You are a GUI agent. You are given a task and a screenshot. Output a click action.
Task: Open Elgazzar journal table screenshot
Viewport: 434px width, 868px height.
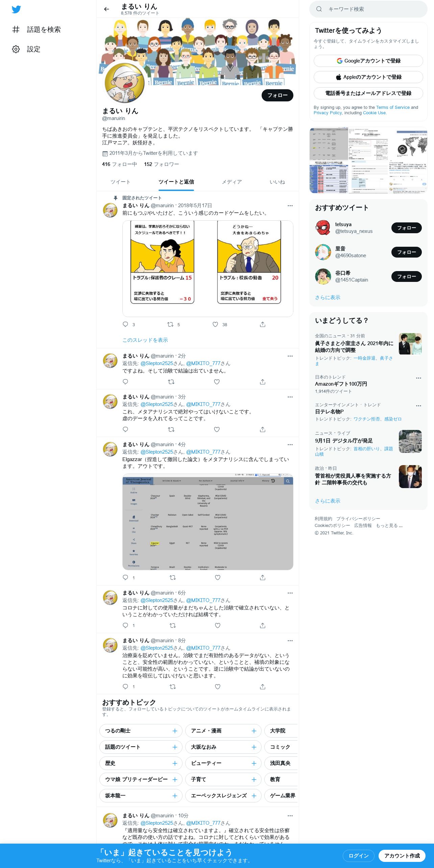(x=208, y=522)
